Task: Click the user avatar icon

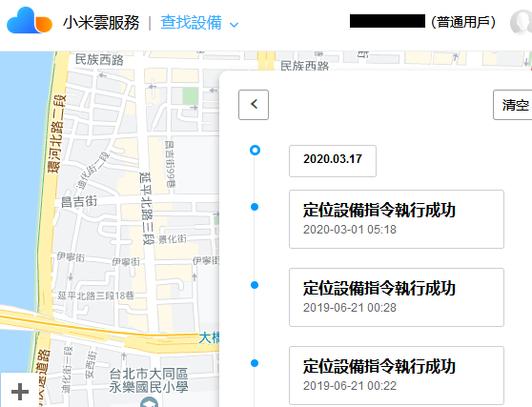Action: (x=522, y=22)
